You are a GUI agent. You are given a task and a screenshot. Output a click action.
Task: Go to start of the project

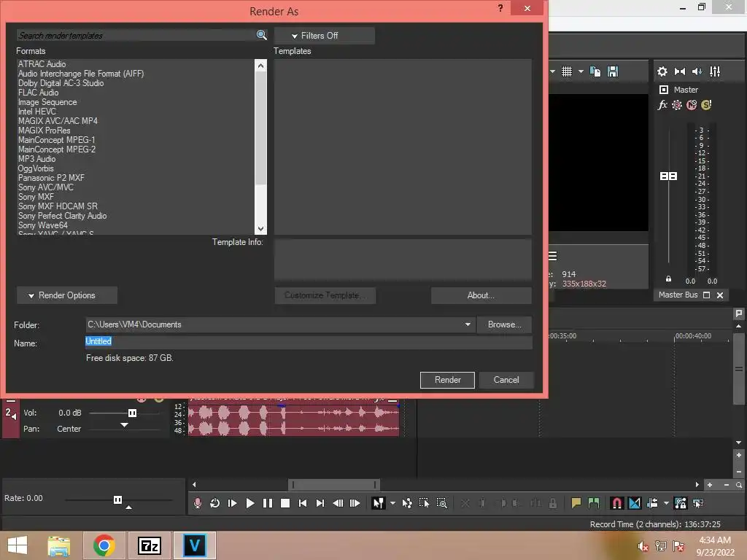[x=303, y=503]
